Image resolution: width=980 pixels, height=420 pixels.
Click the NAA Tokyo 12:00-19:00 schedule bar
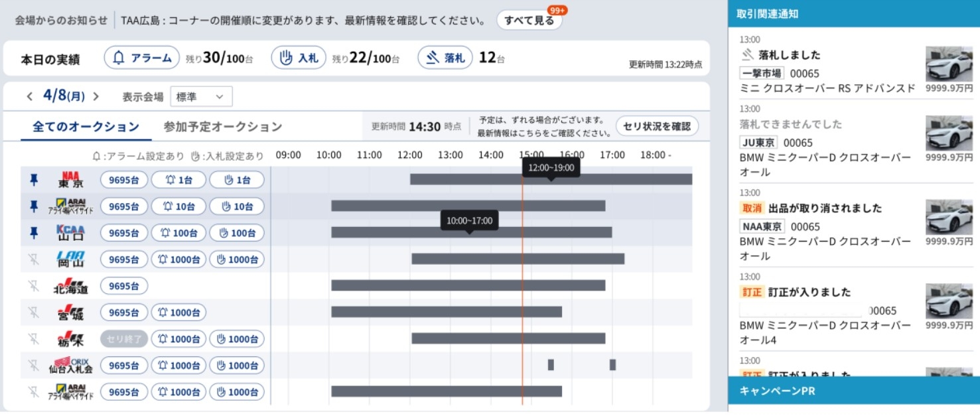[464, 179]
